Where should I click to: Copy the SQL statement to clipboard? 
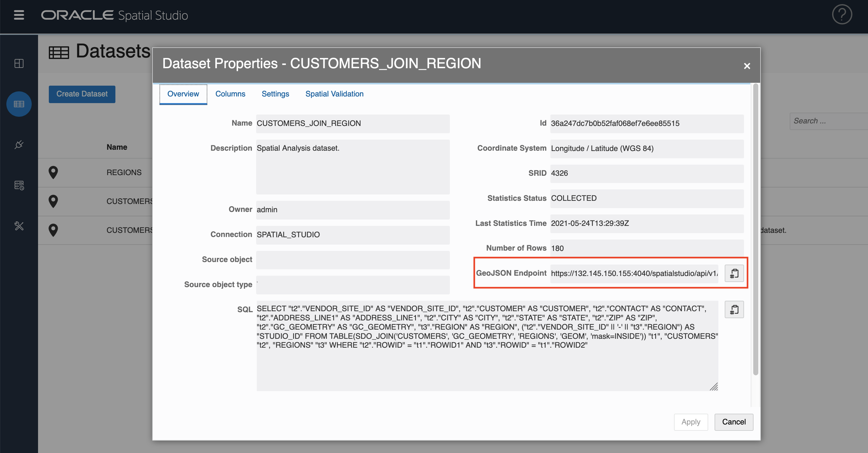[x=734, y=309]
